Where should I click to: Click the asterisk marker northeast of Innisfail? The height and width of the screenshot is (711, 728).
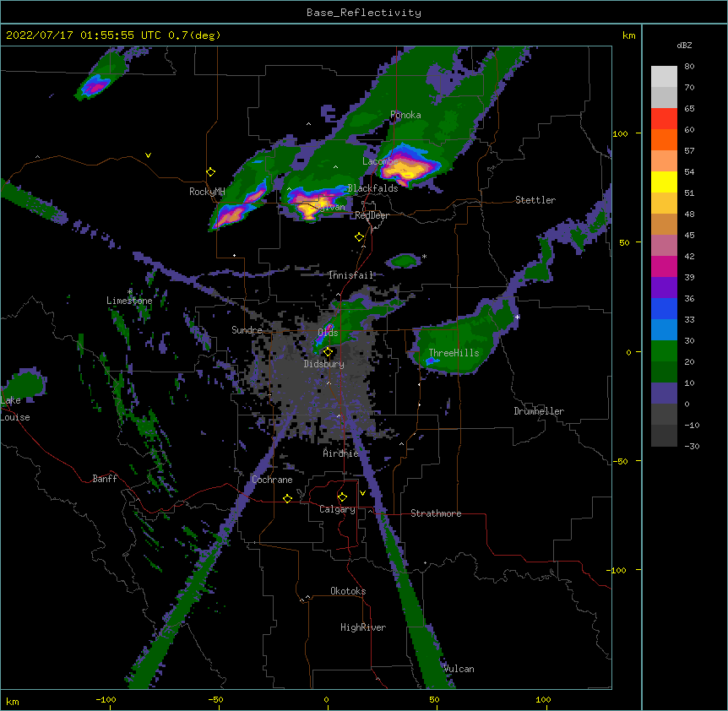click(x=424, y=257)
